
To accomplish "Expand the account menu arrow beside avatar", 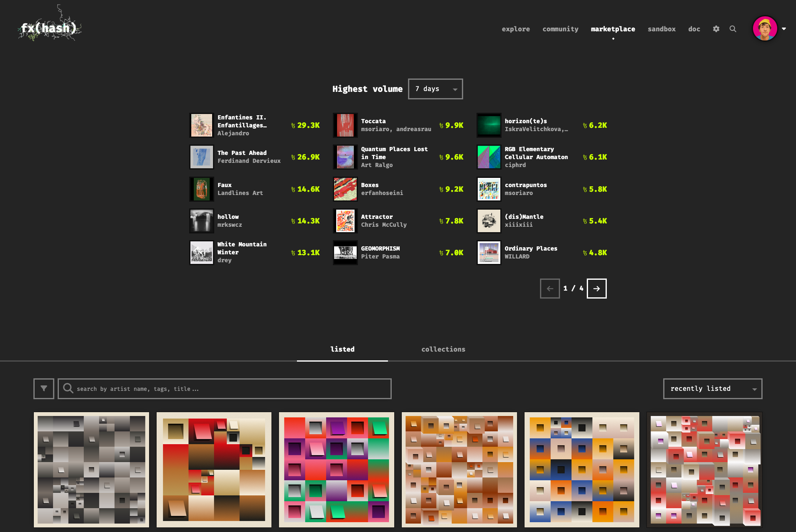I will click(784, 29).
